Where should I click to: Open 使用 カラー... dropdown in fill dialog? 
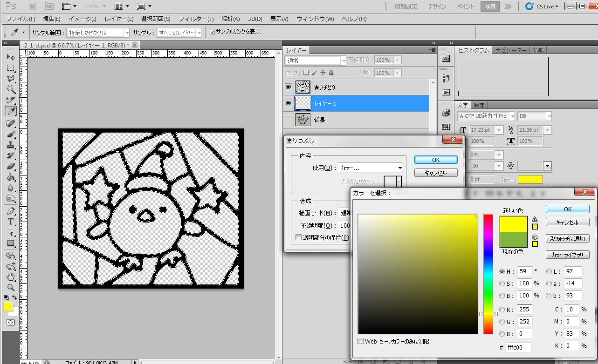click(371, 168)
